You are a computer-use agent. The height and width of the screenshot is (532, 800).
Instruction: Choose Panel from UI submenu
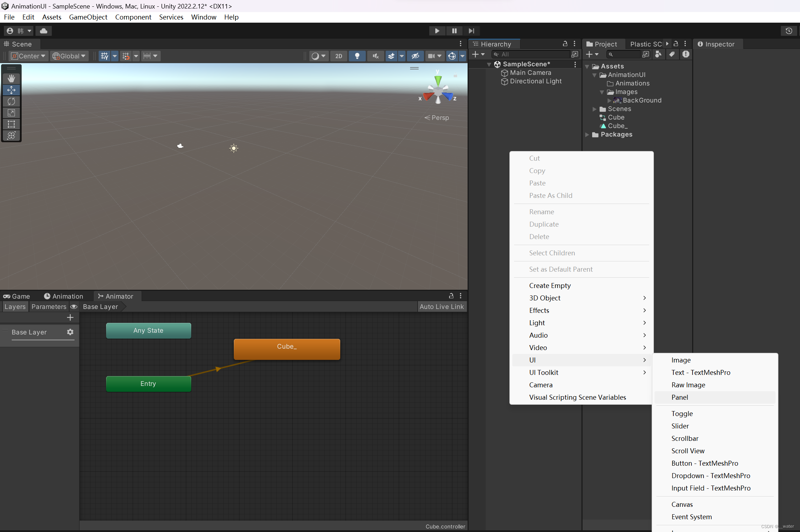[x=715, y=397]
